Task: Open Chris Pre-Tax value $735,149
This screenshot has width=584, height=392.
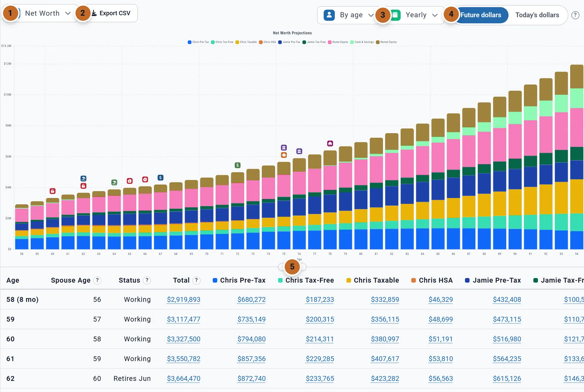Action: [x=251, y=319]
